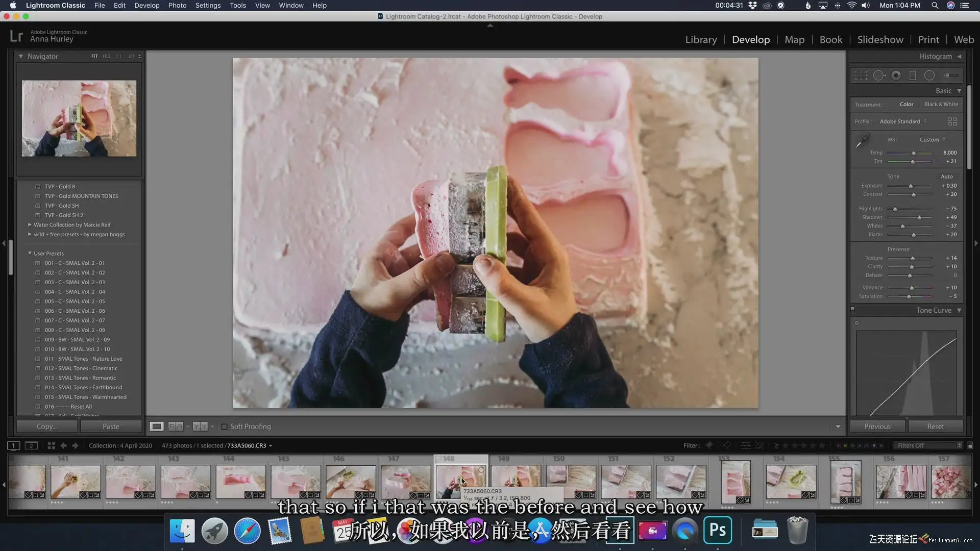The height and width of the screenshot is (551, 980).
Task: Filter by yellow color label
Action: (845, 445)
